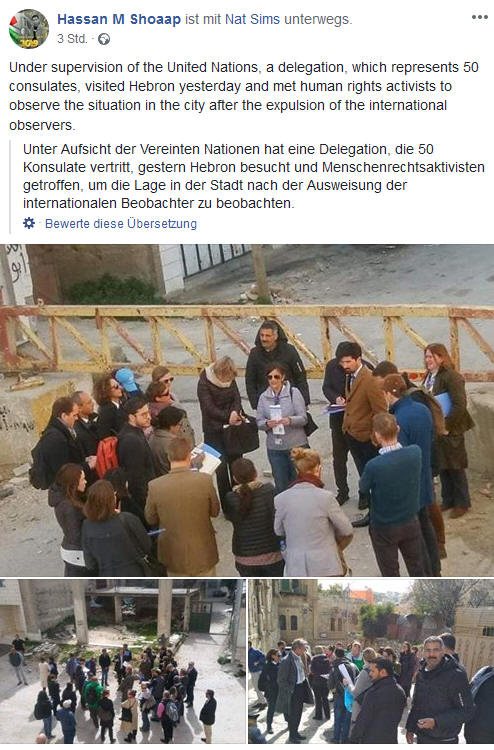The width and height of the screenshot is (494, 750).
Task: Click the blue folder held by woman
Action: 443,404
